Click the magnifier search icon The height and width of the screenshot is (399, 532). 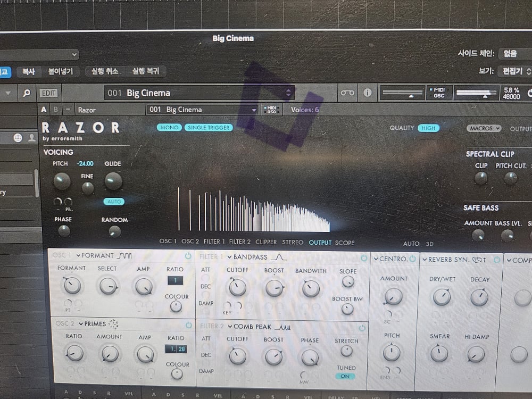click(x=27, y=93)
